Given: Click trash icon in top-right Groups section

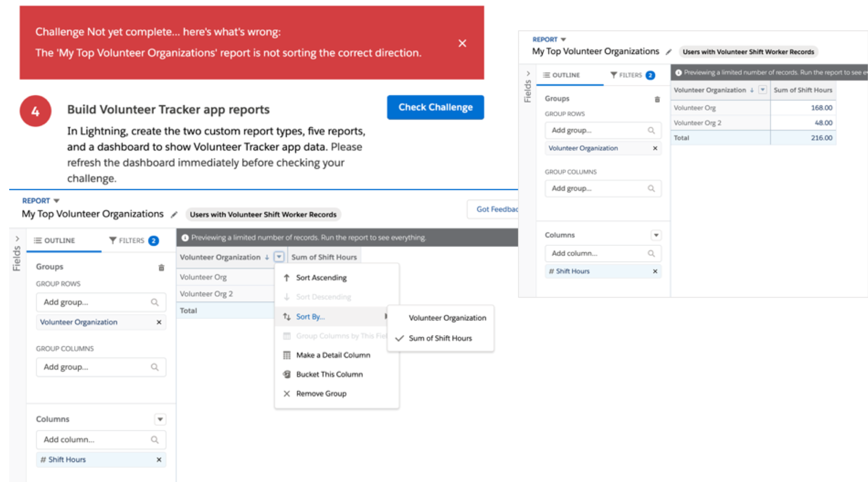Looking at the screenshot, I should click(657, 99).
